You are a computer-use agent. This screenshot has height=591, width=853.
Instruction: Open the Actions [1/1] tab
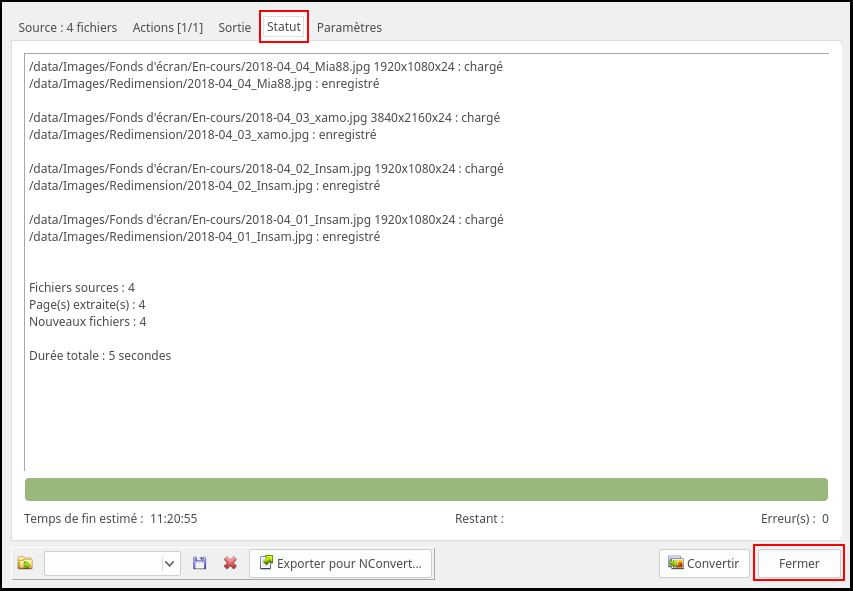(x=168, y=27)
